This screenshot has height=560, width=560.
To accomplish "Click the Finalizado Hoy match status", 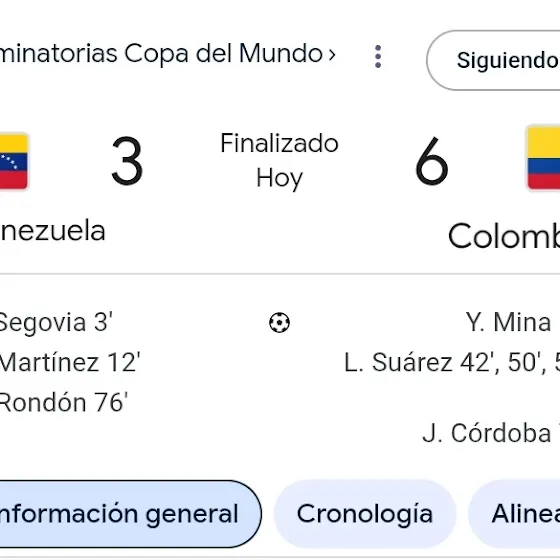I will [x=279, y=161].
